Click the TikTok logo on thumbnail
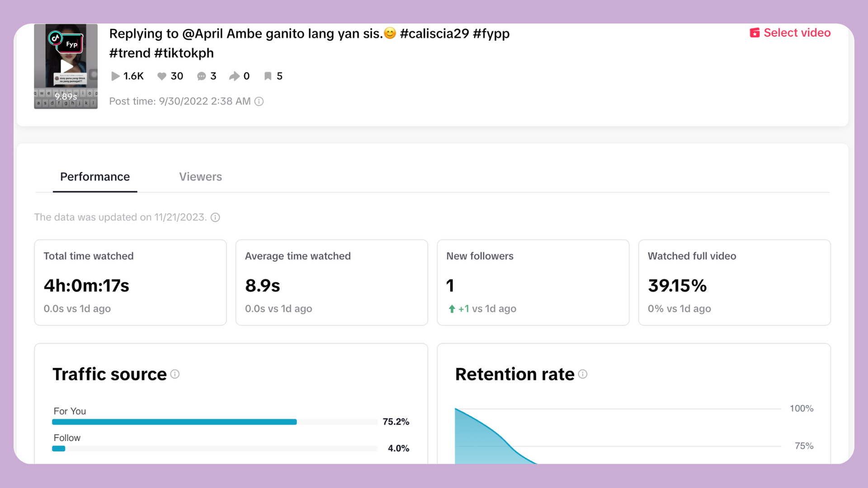Viewport: 868px width, 488px height. click(x=55, y=38)
